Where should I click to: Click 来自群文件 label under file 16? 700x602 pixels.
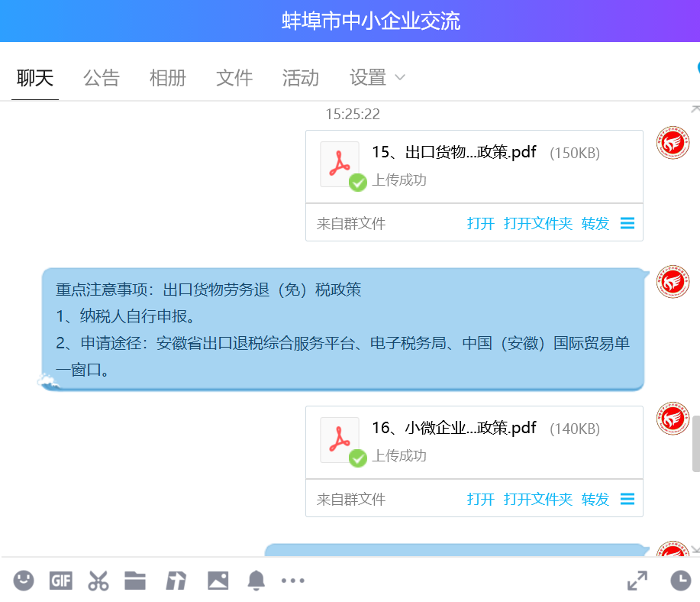[x=351, y=499]
